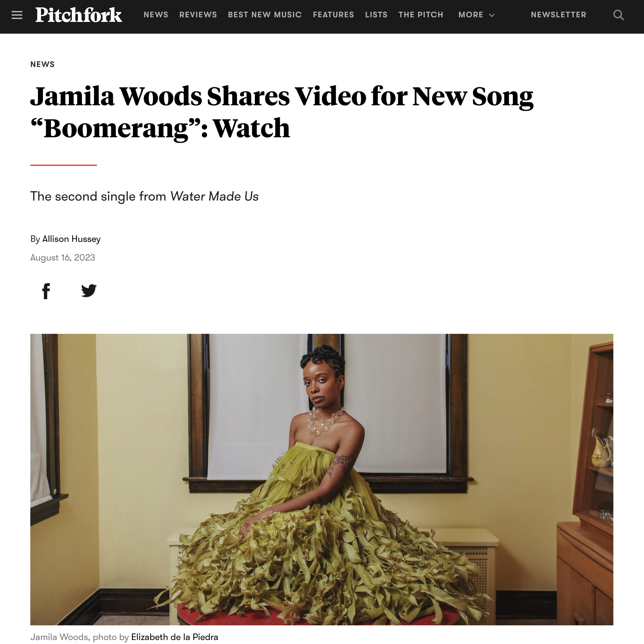Share the article on Twitter

[x=89, y=291]
